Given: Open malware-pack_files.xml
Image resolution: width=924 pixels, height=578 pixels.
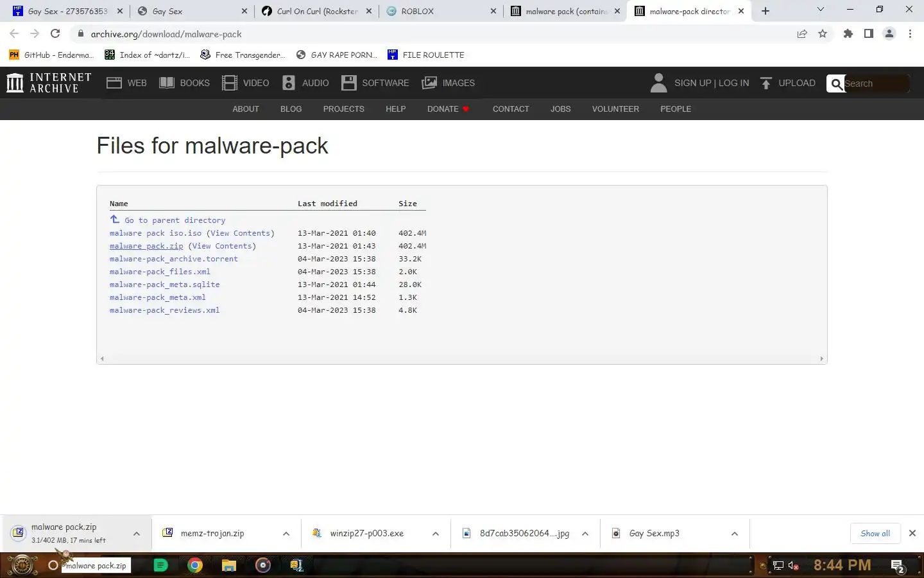Looking at the screenshot, I should pos(160,272).
